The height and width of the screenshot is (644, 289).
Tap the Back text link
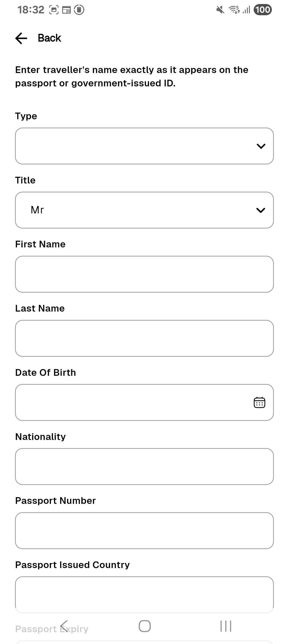point(49,38)
